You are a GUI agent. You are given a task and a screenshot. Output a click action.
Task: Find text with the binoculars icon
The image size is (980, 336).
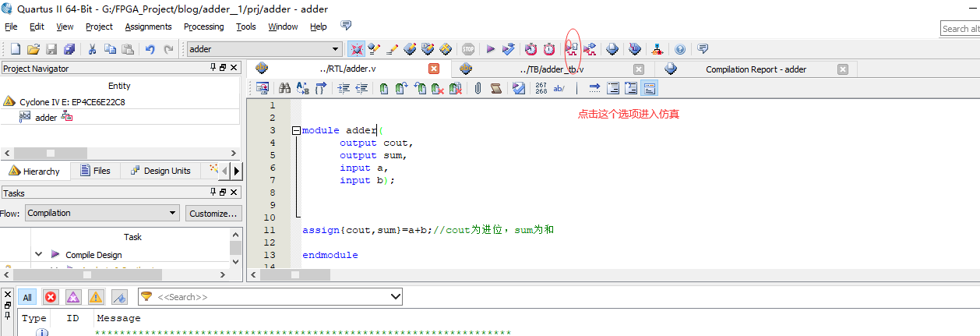[284, 88]
